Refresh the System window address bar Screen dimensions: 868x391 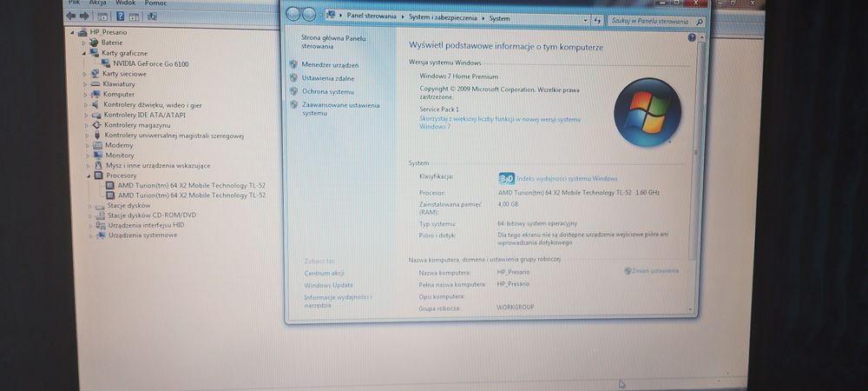(x=597, y=21)
